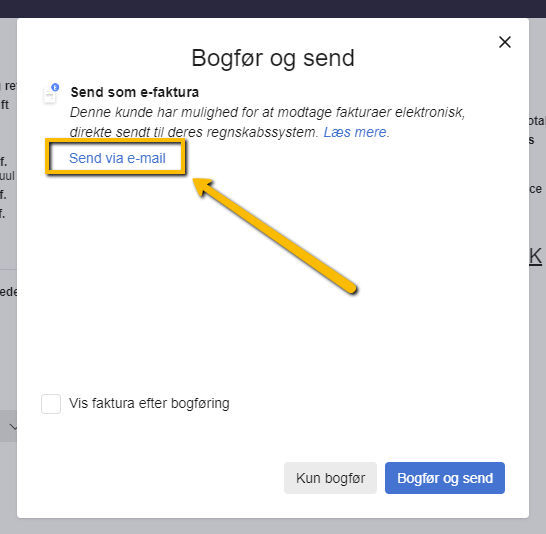This screenshot has height=534, width=546.
Task: Enable Vis faktura efter bogføring checkbox
Action: [51, 404]
